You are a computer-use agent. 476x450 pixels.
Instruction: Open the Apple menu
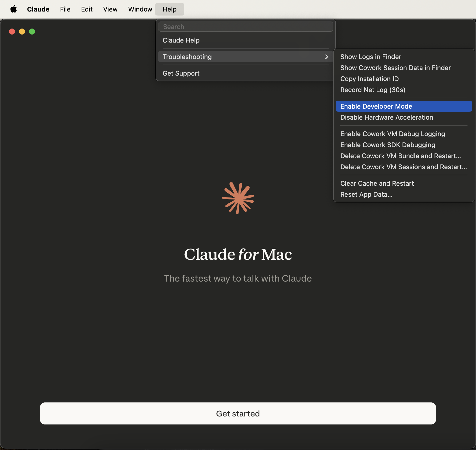[x=14, y=9]
